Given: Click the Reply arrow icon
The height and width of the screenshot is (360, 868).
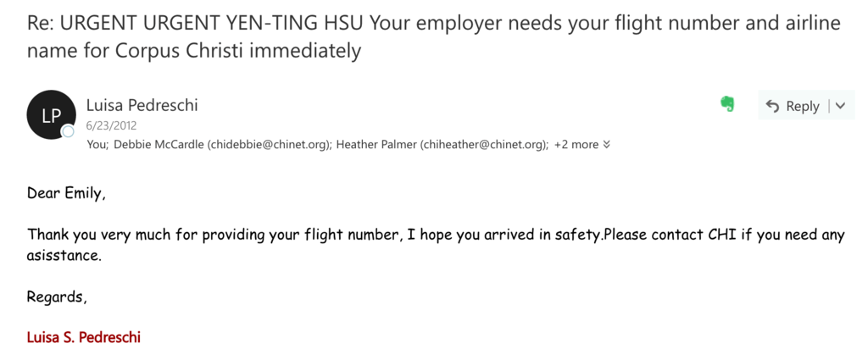Looking at the screenshot, I should [772, 106].
